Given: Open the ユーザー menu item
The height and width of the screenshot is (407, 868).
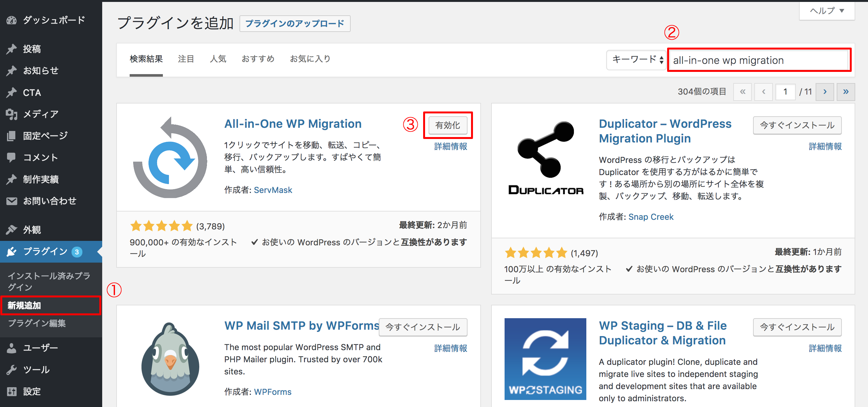Looking at the screenshot, I should (51, 348).
